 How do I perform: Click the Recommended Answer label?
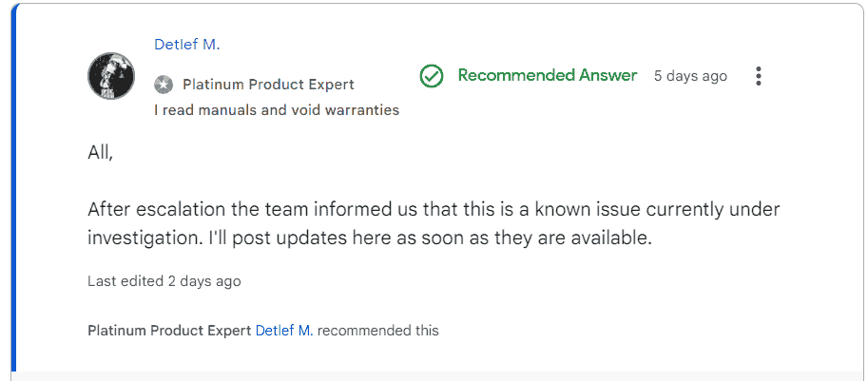pyautogui.click(x=547, y=76)
